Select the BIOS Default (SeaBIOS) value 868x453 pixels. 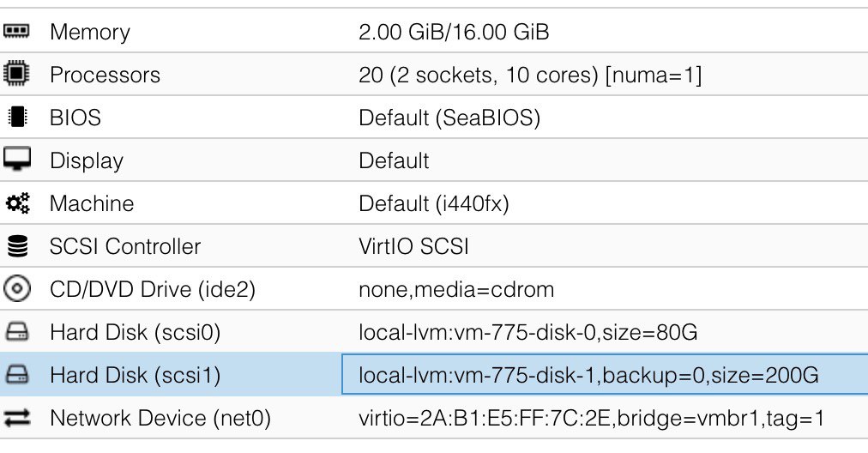[449, 118]
